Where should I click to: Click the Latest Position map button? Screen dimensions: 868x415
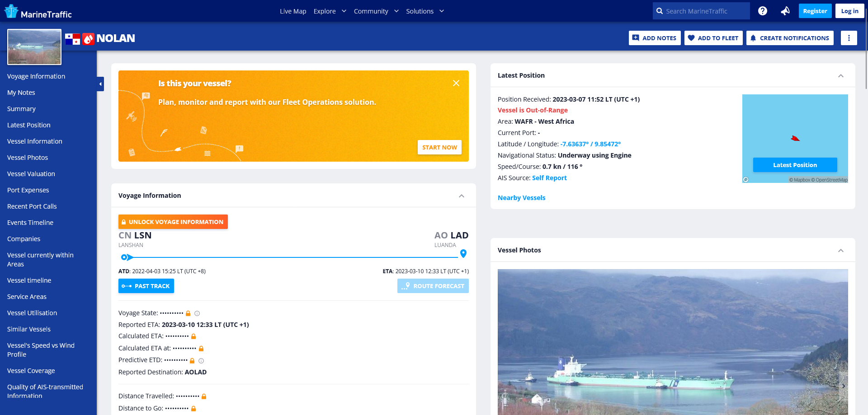pyautogui.click(x=795, y=165)
